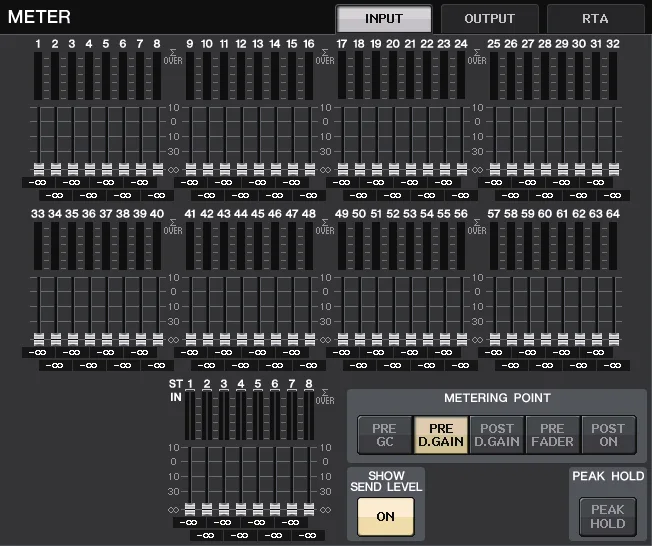Click the channel 12 level meter
Image resolution: width=652 pixels, height=546 pixels.
tap(241, 76)
